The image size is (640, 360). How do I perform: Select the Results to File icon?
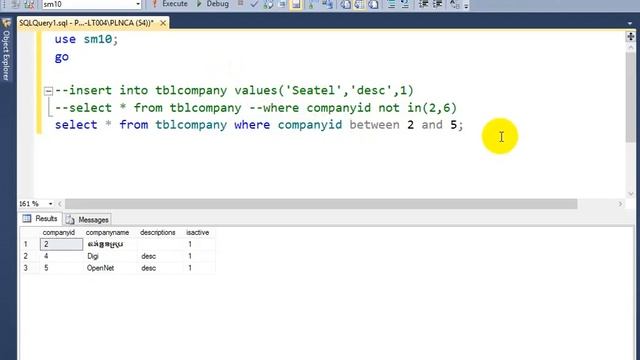coord(373,4)
